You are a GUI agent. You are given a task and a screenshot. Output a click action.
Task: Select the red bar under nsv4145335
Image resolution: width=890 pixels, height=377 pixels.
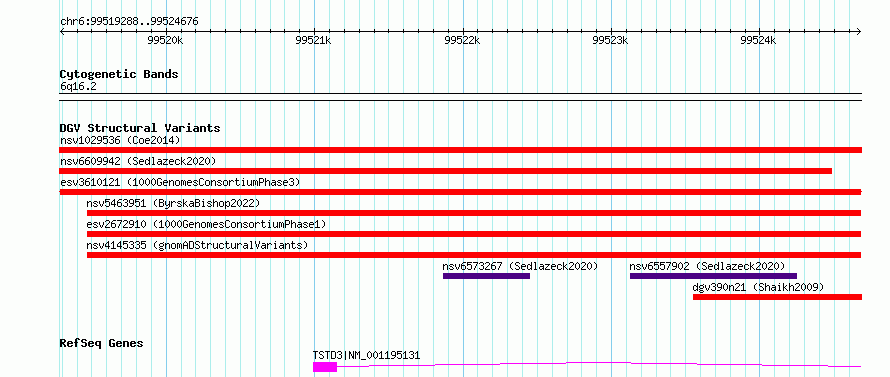[474, 255]
